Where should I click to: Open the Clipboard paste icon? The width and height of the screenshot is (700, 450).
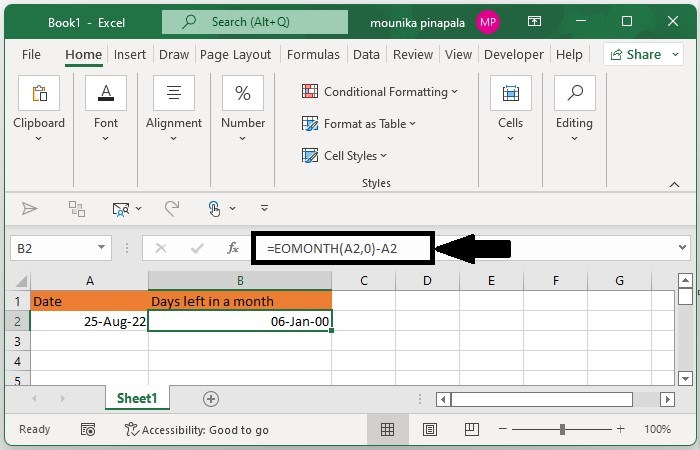(39, 93)
